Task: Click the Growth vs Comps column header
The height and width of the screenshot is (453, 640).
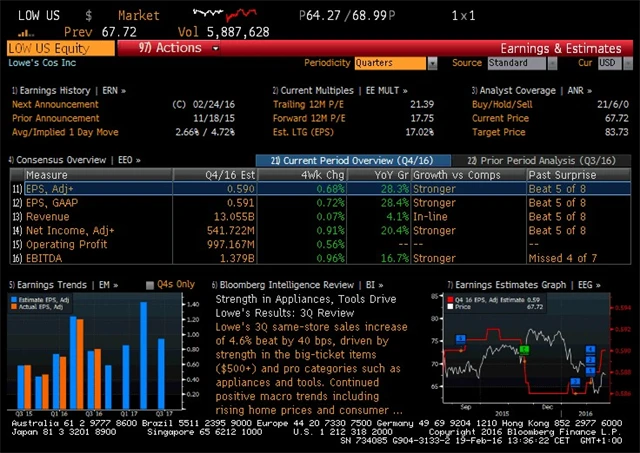Action: (x=469, y=175)
